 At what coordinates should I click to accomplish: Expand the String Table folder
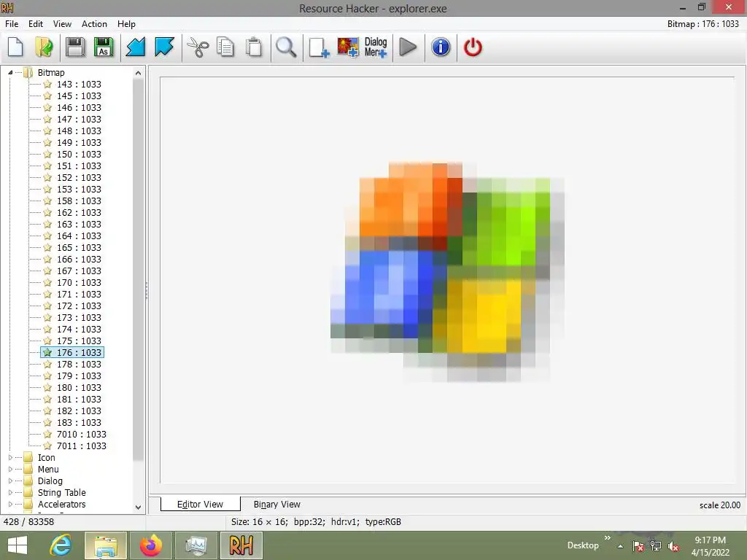10,492
